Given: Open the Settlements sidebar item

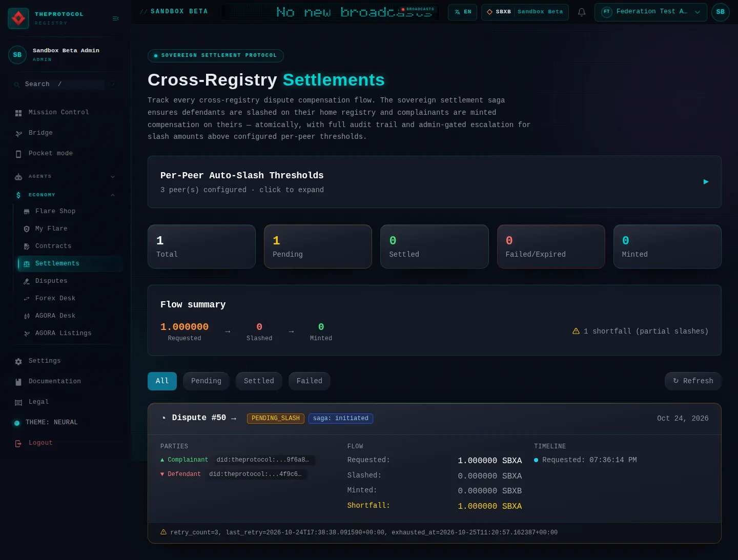Looking at the screenshot, I should [x=70, y=264].
